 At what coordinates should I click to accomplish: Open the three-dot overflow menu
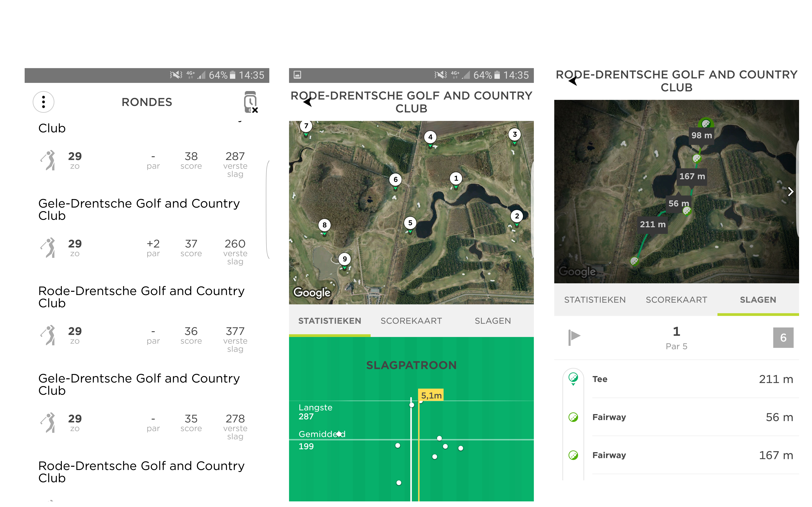[x=43, y=102]
